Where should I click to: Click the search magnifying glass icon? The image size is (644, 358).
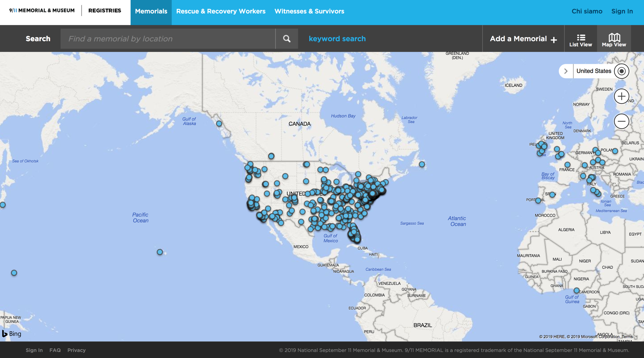(x=287, y=39)
